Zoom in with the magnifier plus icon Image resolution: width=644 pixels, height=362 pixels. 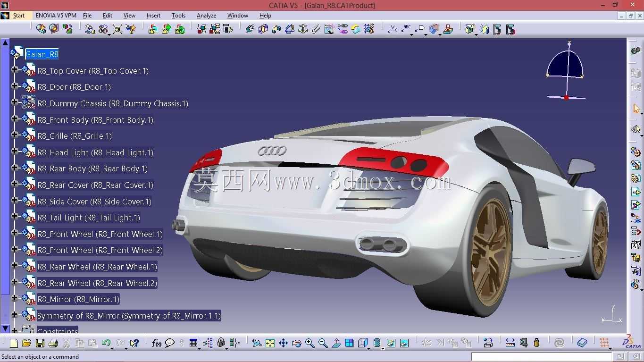[x=309, y=343]
